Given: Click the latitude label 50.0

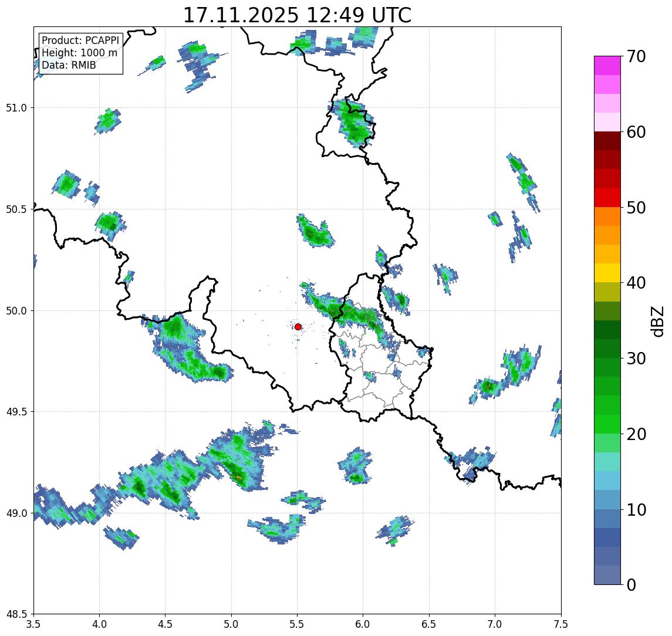Looking at the screenshot, I should 16,311.
